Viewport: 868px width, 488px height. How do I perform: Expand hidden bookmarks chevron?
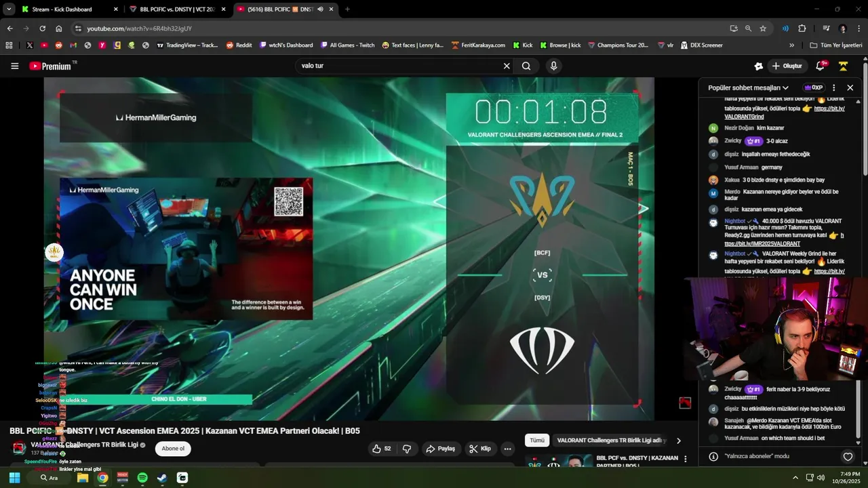pos(791,45)
